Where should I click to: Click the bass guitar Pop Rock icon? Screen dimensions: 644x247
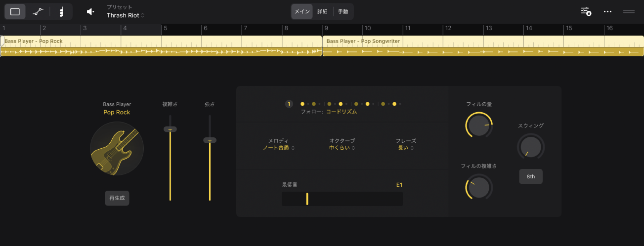click(117, 149)
